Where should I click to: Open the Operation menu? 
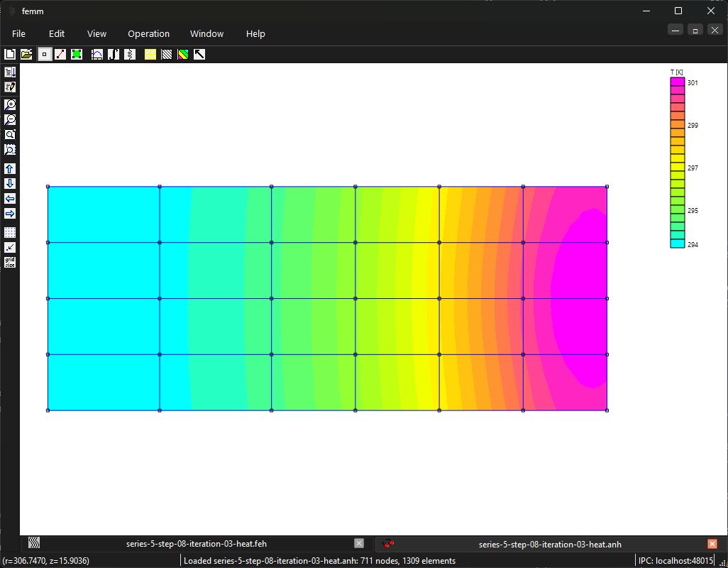pos(148,34)
